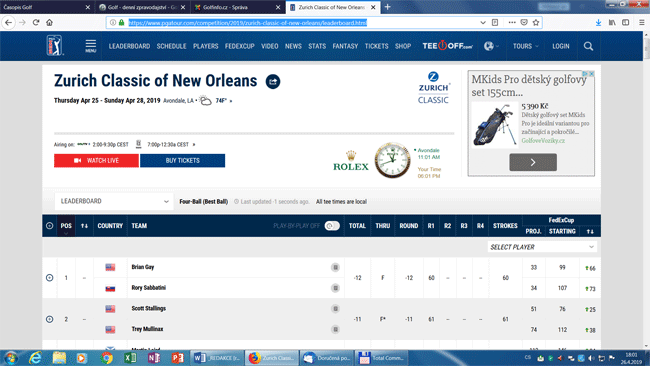
Task: Sort FedExCup movement arrows column
Action: (590, 231)
